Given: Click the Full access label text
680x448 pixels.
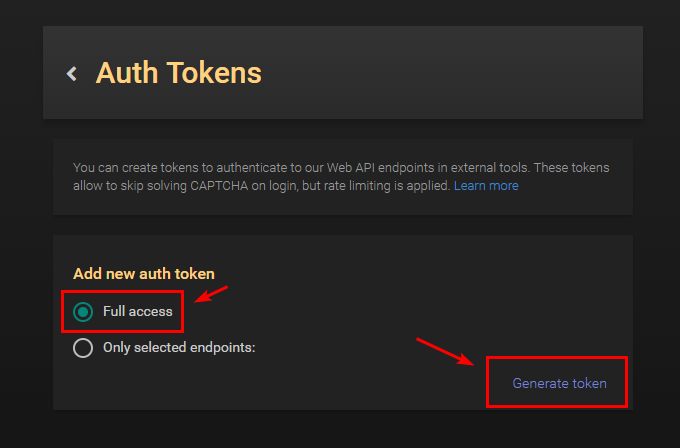Looking at the screenshot, I should (137, 312).
